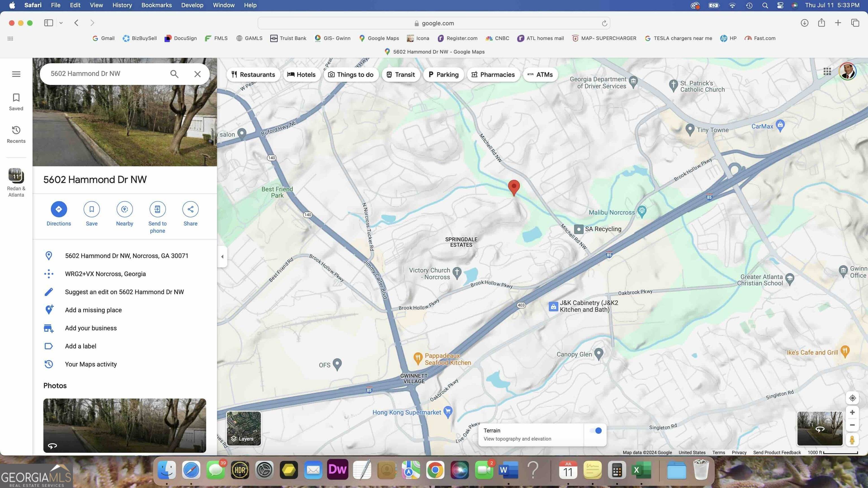
Task: Open Safari Bookmarks menu
Action: 156,5
